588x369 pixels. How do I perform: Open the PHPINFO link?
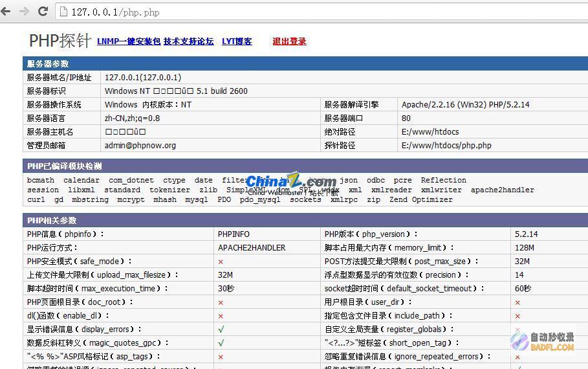(234, 234)
